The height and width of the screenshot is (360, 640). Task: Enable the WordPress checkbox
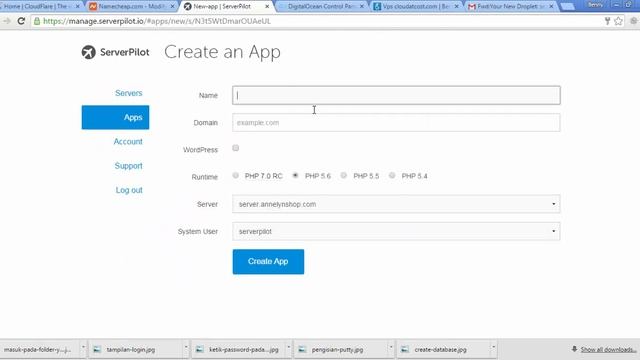point(236,148)
